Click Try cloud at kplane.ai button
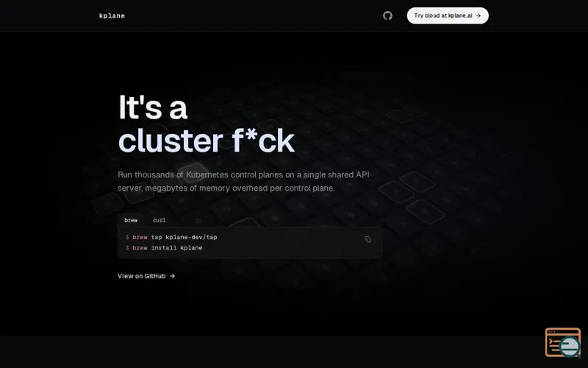Screen dimensions: 588x368 point(448,15)
